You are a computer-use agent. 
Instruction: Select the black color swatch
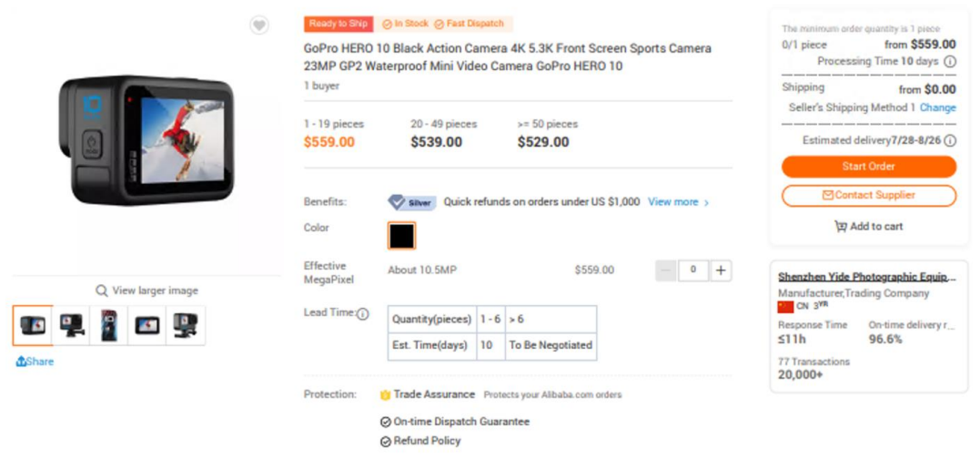(401, 236)
